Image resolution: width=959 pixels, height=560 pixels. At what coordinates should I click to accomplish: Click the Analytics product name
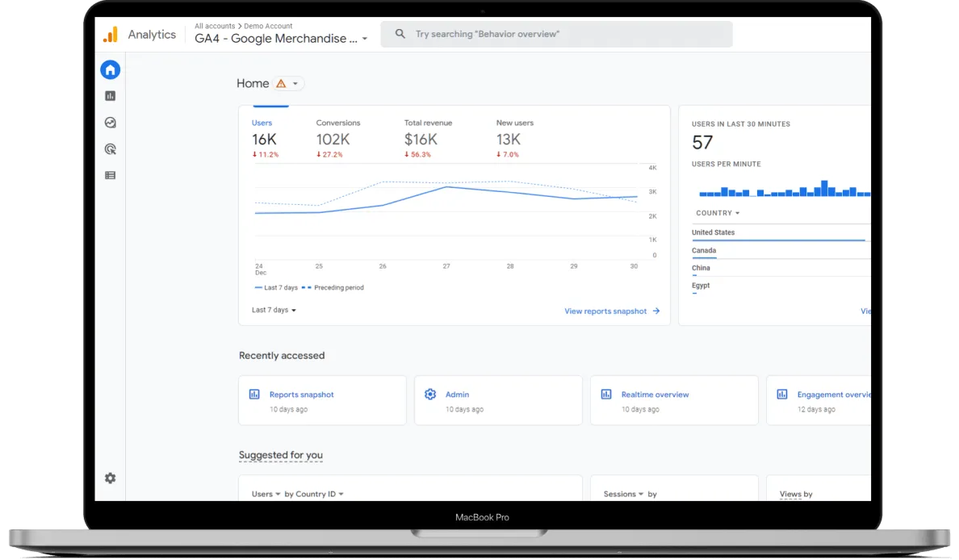point(152,35)
